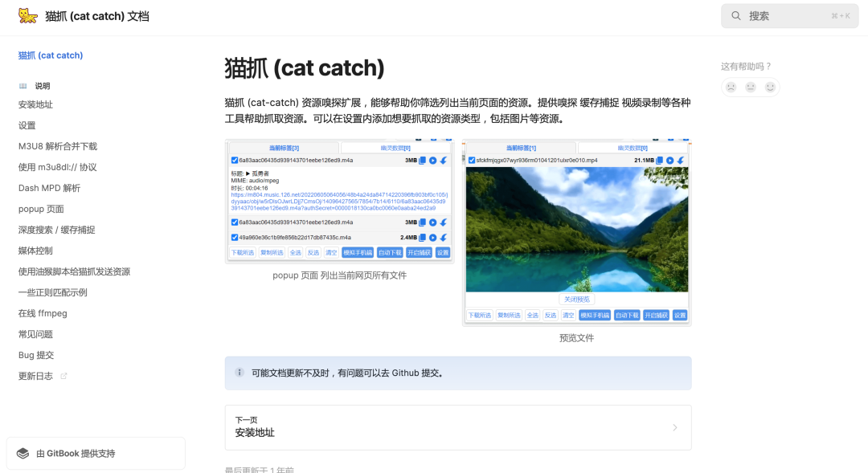Open 使用油猴脚本给猫抓发送资源 page

point(74,271)
